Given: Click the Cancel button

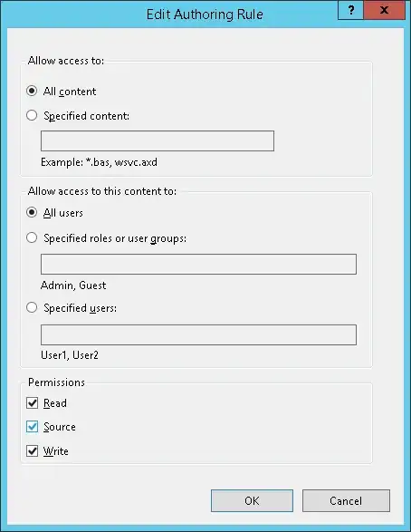Looking at the screenshot, I should click(x=346, y=501).
